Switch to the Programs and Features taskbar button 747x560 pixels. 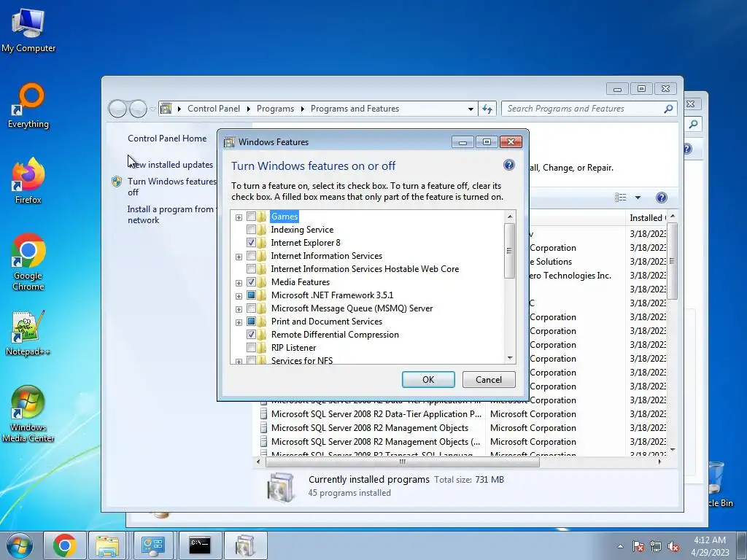(x=245, y=545)
